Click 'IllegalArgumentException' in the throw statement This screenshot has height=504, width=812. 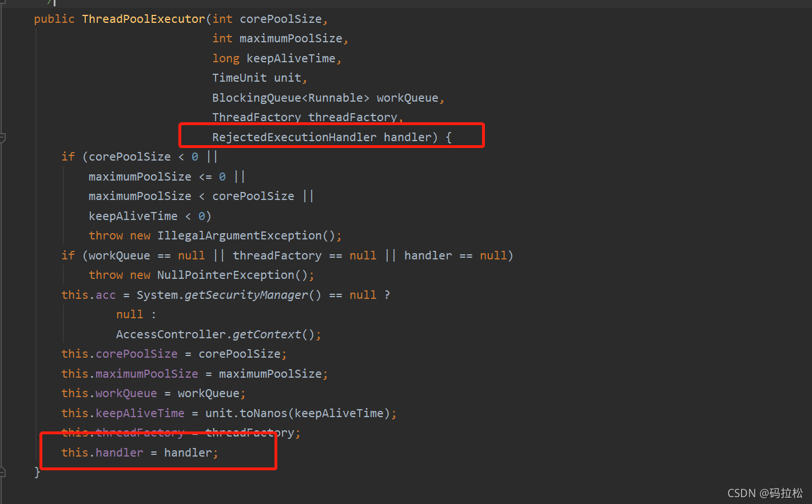tap(240, 235)
